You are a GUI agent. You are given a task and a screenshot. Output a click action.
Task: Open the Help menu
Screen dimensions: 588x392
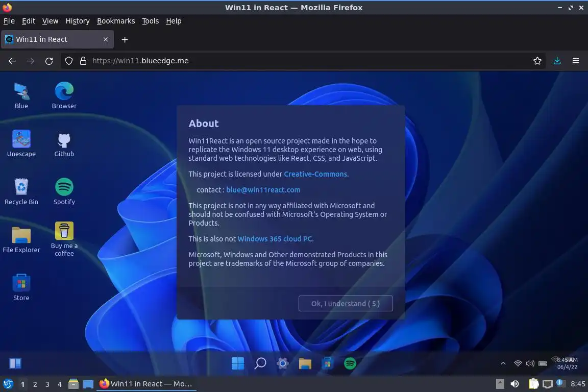[174, 21]
